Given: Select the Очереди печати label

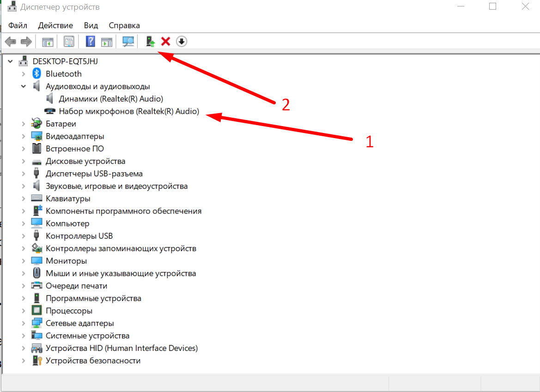Looking at the screenshot, I should click(x=77, y=286).
